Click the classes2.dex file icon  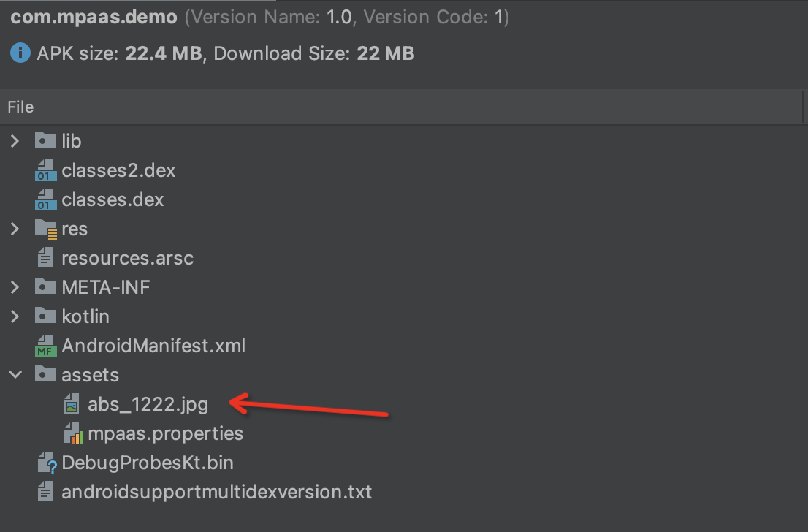coord(46,170)
